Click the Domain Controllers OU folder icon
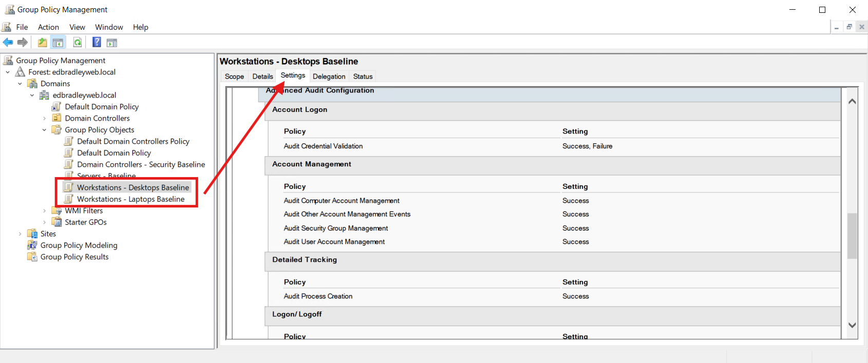868x363 pixels. (x=56, y=118)
